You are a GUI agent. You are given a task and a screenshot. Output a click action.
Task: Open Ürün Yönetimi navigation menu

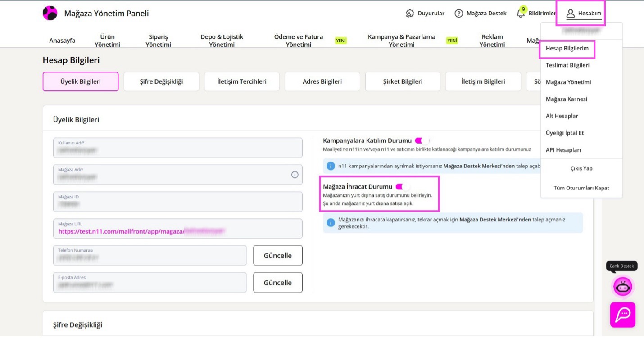(x=108, y=41)
